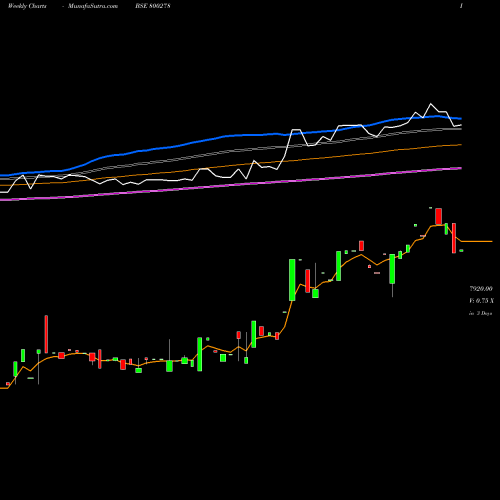Click the 'MunafaSutra.com' label
This screenshot has height=500, width=500.
[x=93, y=6]
